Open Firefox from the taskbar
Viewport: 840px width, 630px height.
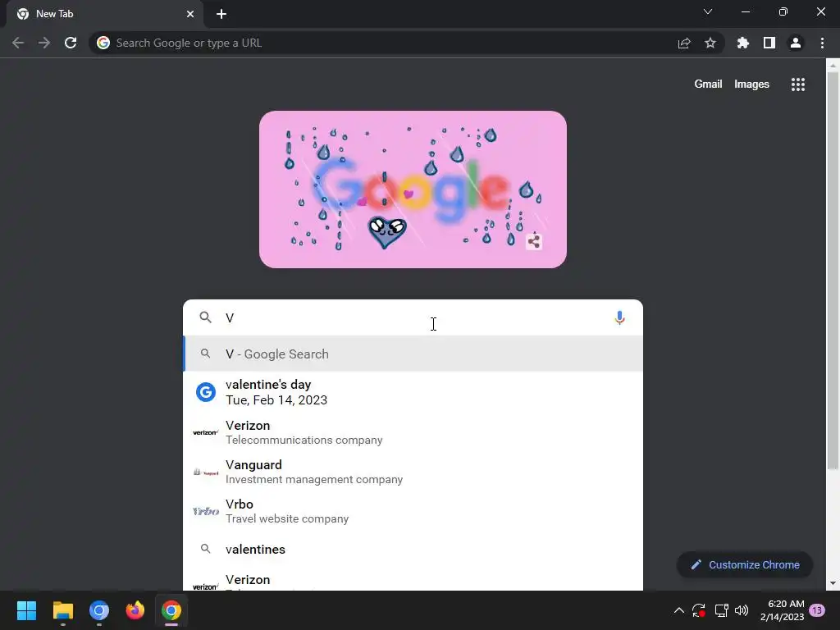click(x=135, y=610)
